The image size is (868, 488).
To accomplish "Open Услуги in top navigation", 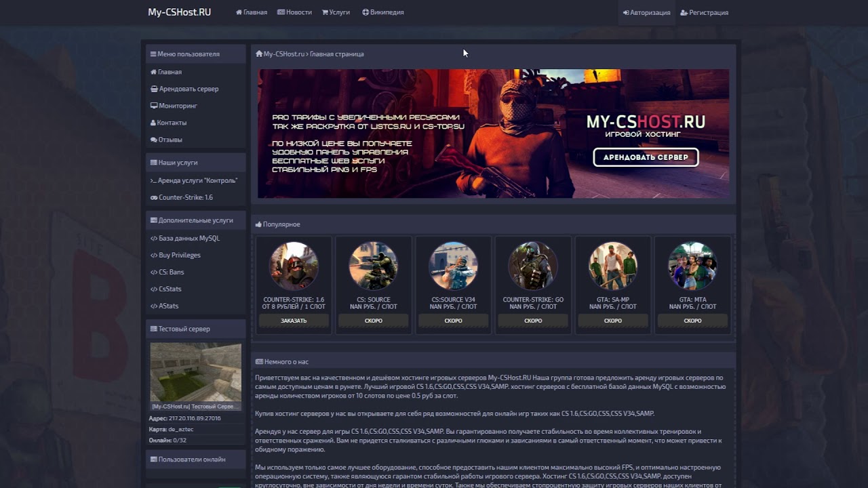I will pyautogui.click(x=336, y=12).
